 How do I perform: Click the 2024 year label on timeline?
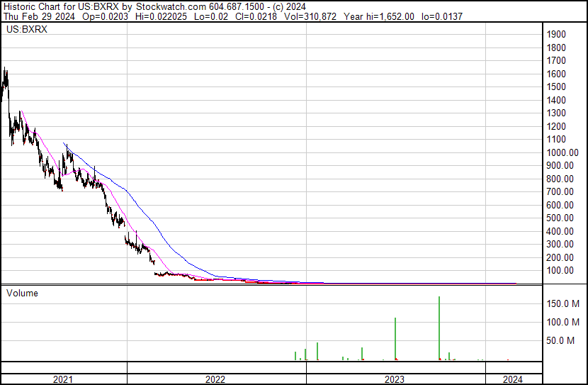[x=512, y=379]
